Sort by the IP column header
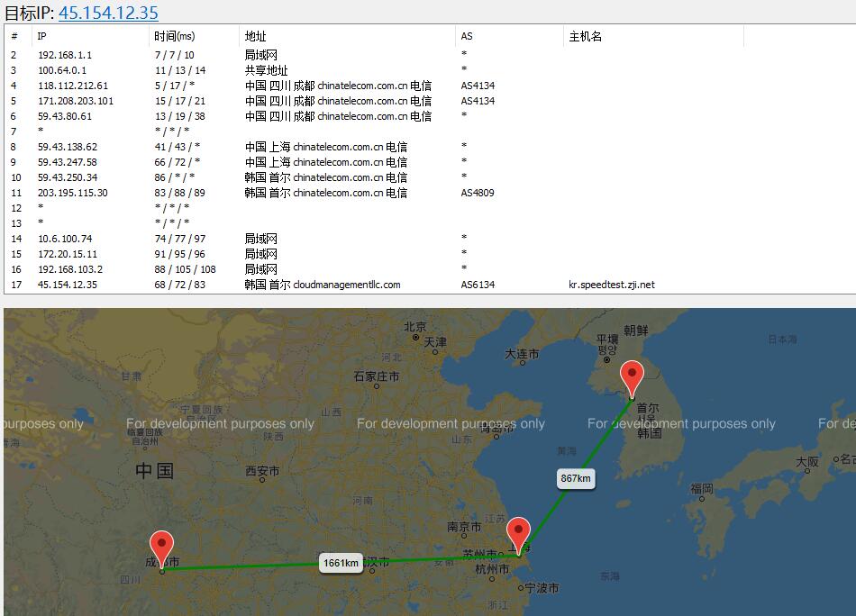856x616 pixels. (42, 37)
